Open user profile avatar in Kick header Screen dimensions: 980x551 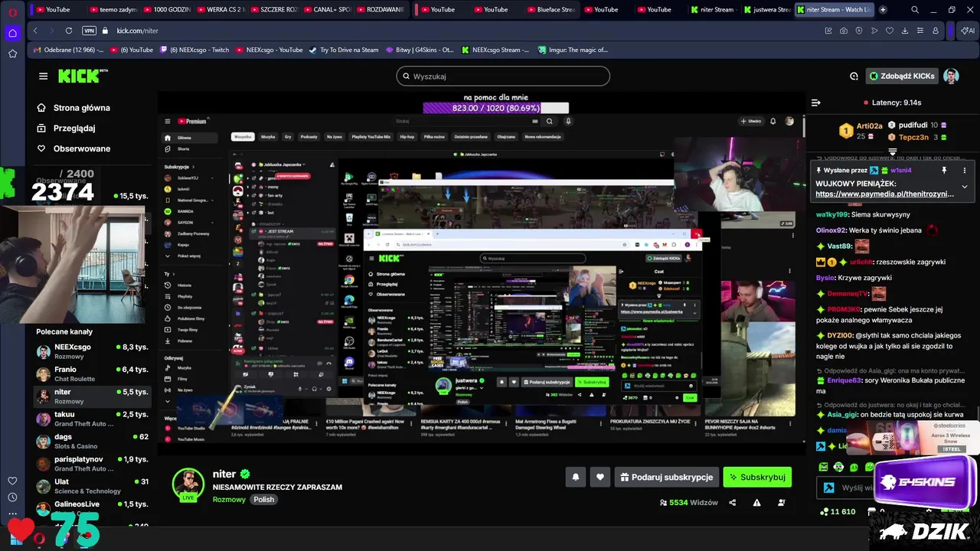(951, 76)
